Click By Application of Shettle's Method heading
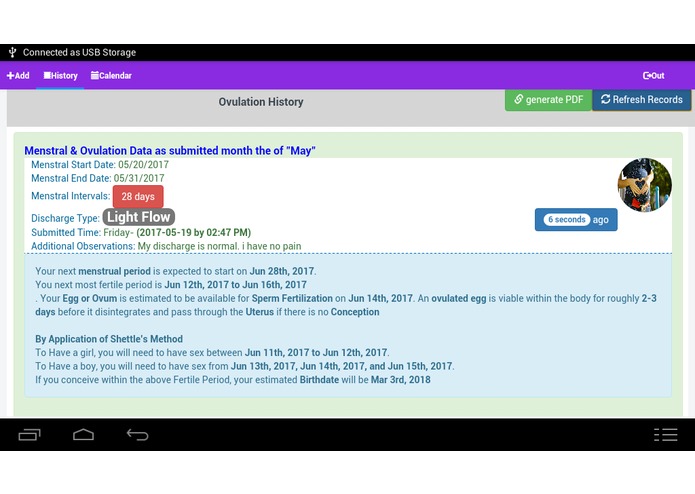Image resolution: width=695 pixels, height=494 pixels. [x=109, y=339]
